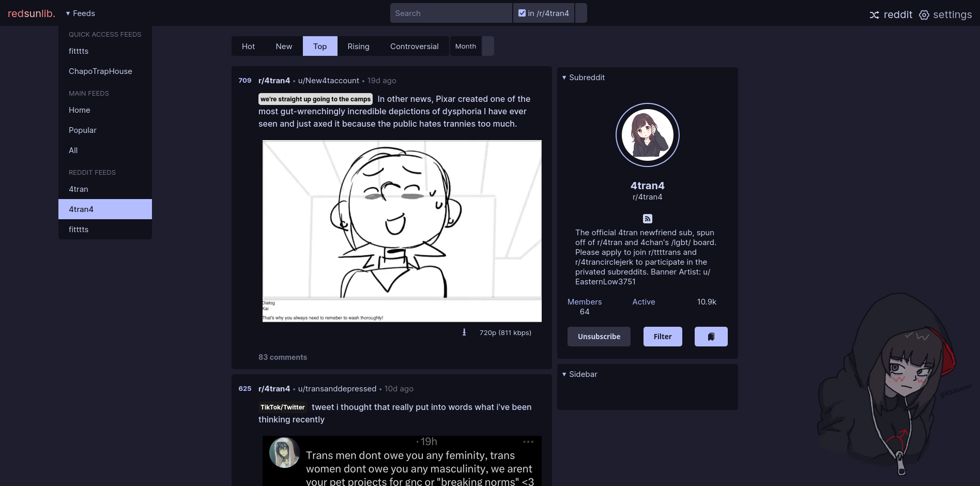Switch to the Controversial tab
The image size is (980, 486).
click(x=414, y=46)
